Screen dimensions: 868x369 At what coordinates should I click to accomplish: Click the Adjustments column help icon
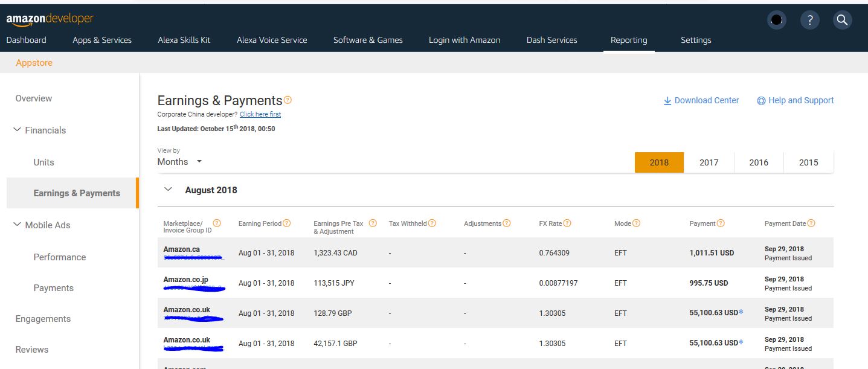[x=507, y=223]
